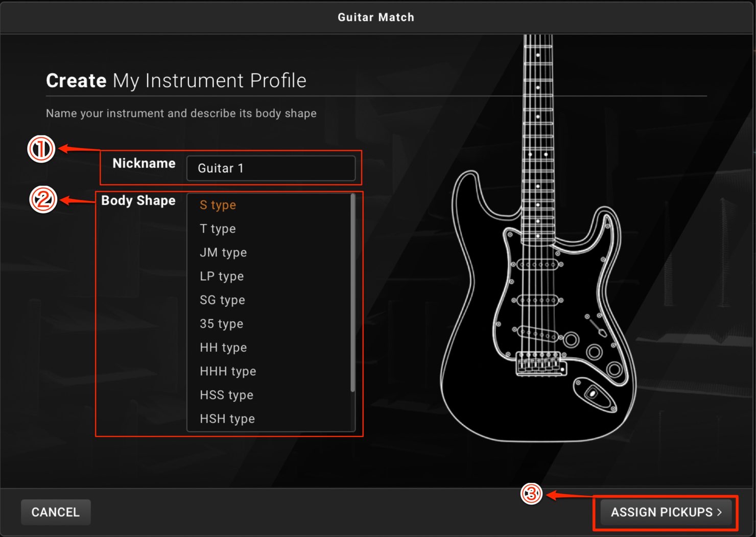This screenshot has height=537, width=756.
Task: Click the Body Shape list scrollbar
Action: tap(352, 293)
